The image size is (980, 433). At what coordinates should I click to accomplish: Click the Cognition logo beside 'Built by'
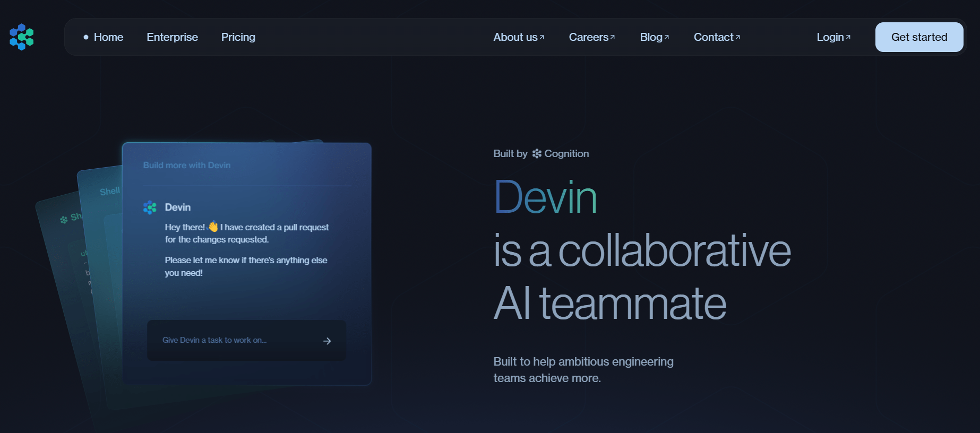(x=537, y=154)
